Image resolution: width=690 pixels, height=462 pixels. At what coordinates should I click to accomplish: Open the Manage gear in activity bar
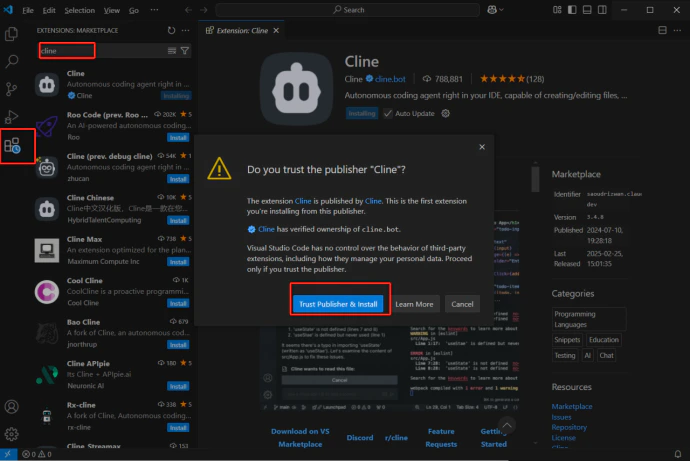(x=11, y=434)
